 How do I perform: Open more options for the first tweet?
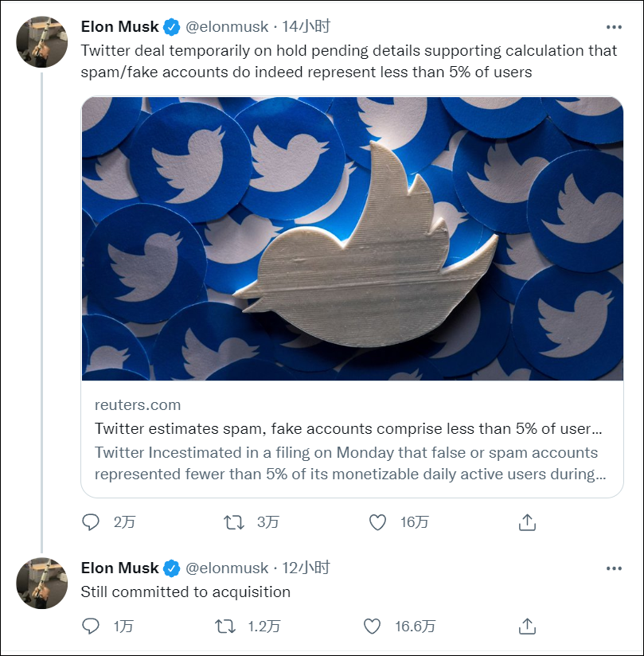614,27
